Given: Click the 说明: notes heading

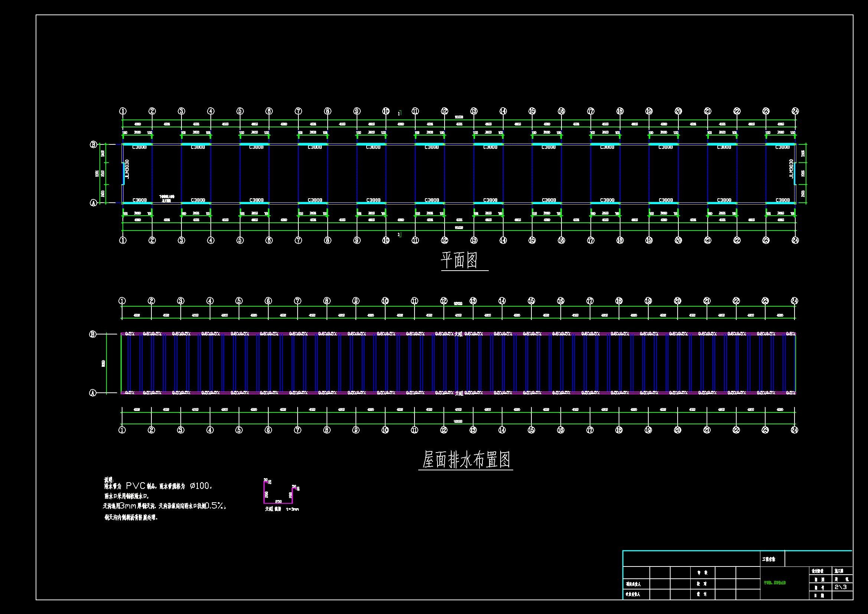Looking at the screenshot, I should point(109,480).
